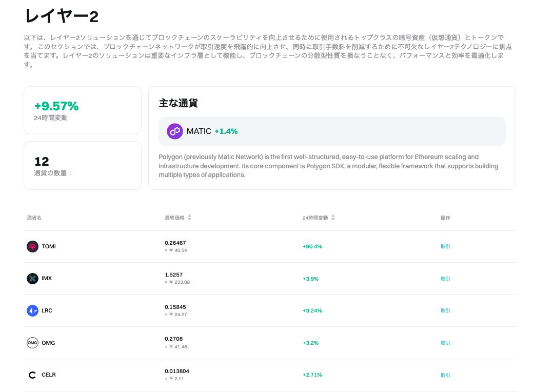This screenshot has height=392, width=553.
Task: Click the レイヤー2 page heading
Action: (62, 16)
